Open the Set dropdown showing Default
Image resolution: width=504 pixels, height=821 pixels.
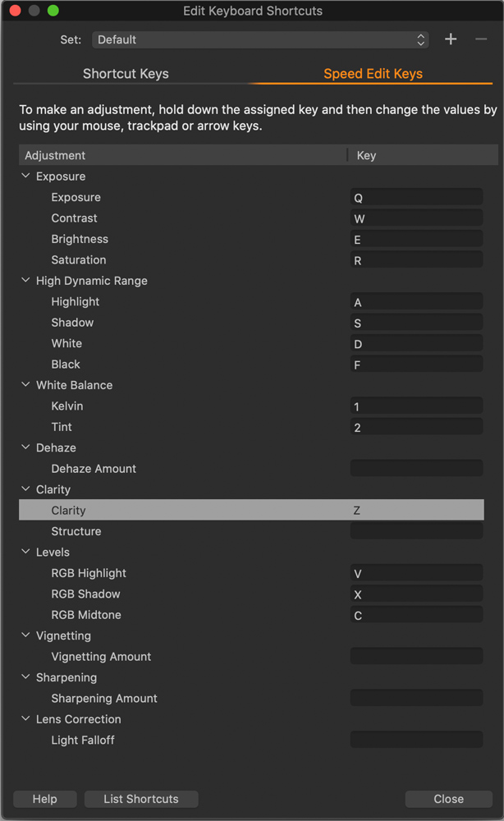[x=260, y=39]
